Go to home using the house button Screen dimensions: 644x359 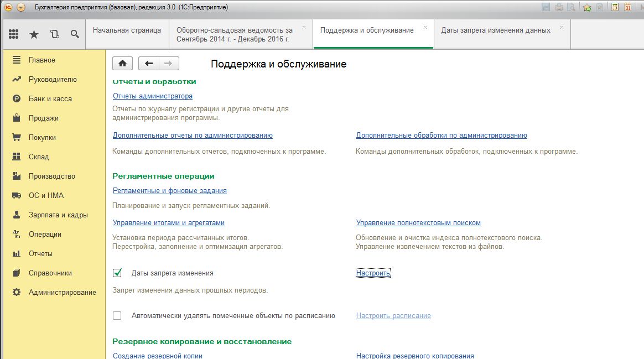click(122, 64)
